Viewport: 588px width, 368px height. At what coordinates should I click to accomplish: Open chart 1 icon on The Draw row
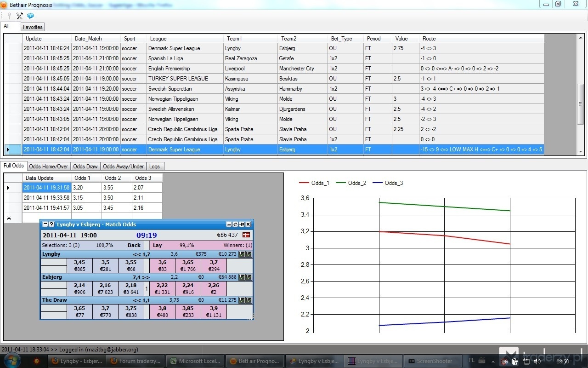tap(242, 300)
